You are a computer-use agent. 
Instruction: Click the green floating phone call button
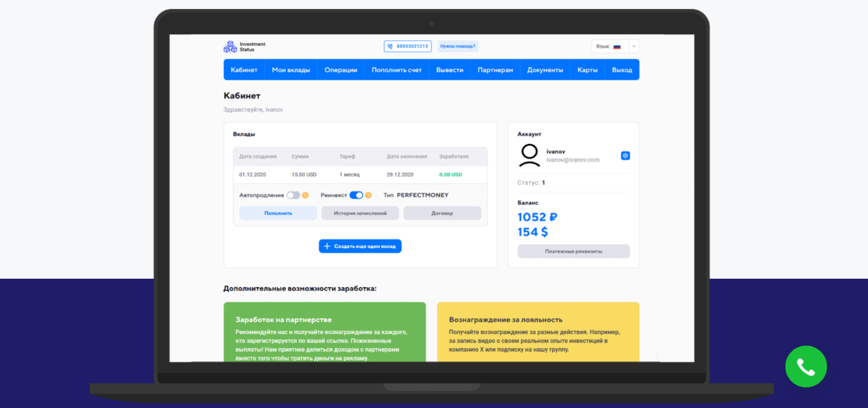click(805, 366)
